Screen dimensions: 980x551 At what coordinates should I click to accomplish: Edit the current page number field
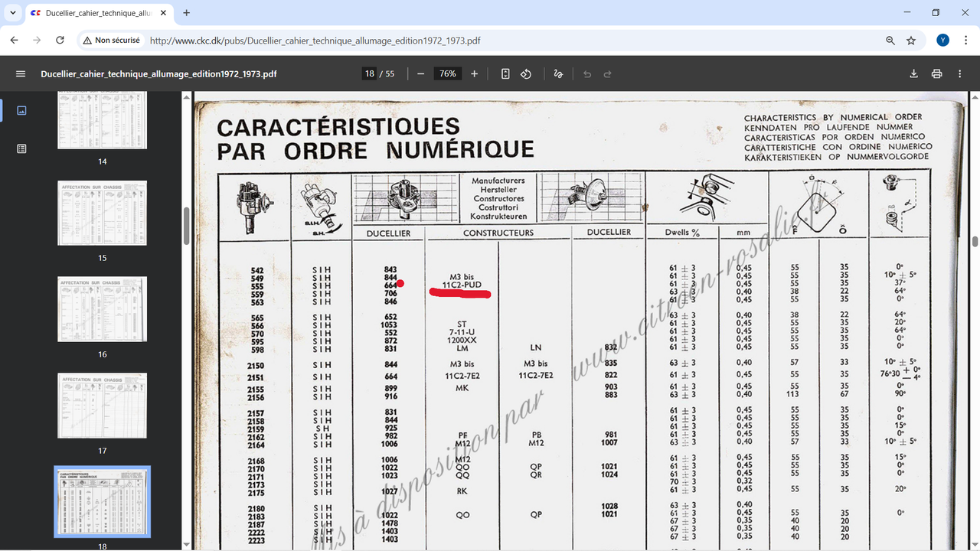tap(370, 73)
